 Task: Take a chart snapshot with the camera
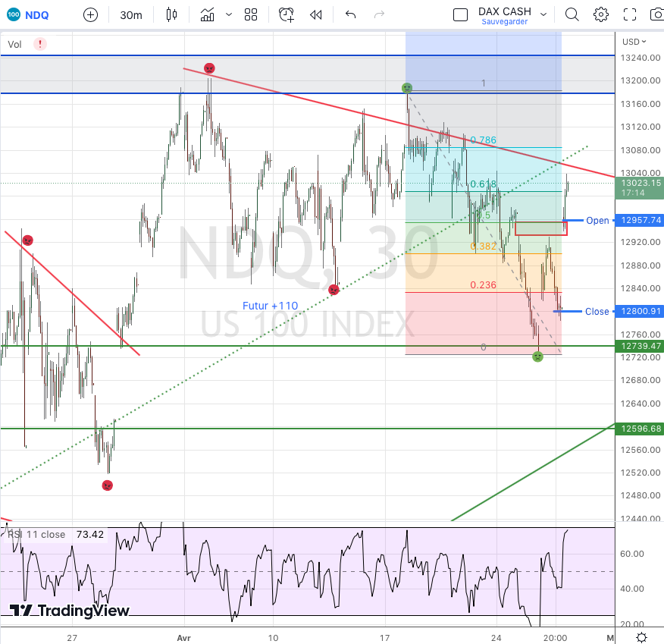pyautogui.click(x=657, y=15)
